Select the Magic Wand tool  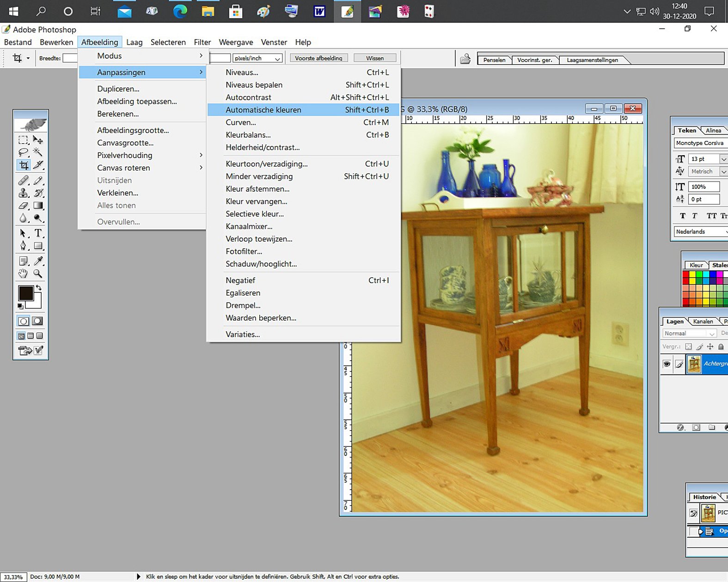click(x=38, y=152)
